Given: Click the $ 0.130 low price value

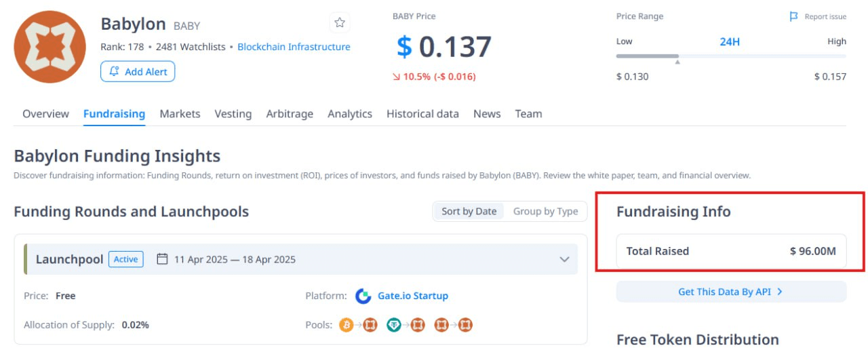Looking at the screenshot, I should [632, 77].
